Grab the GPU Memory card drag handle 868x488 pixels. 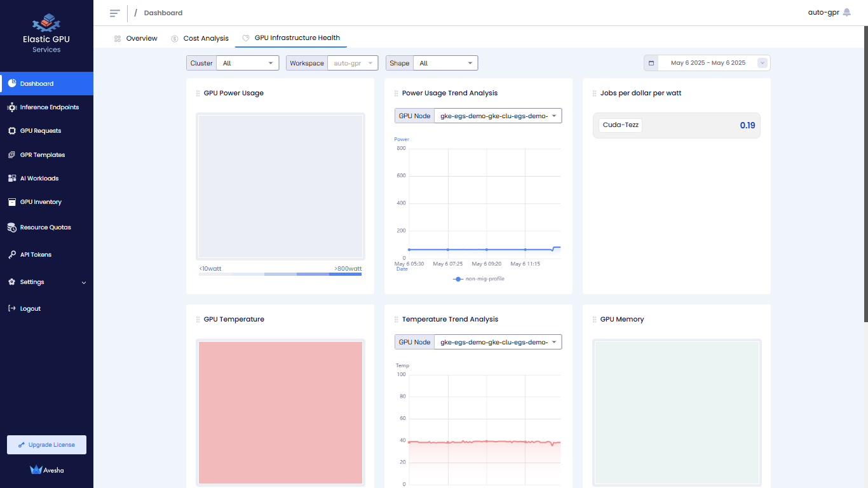pos(594,320)
